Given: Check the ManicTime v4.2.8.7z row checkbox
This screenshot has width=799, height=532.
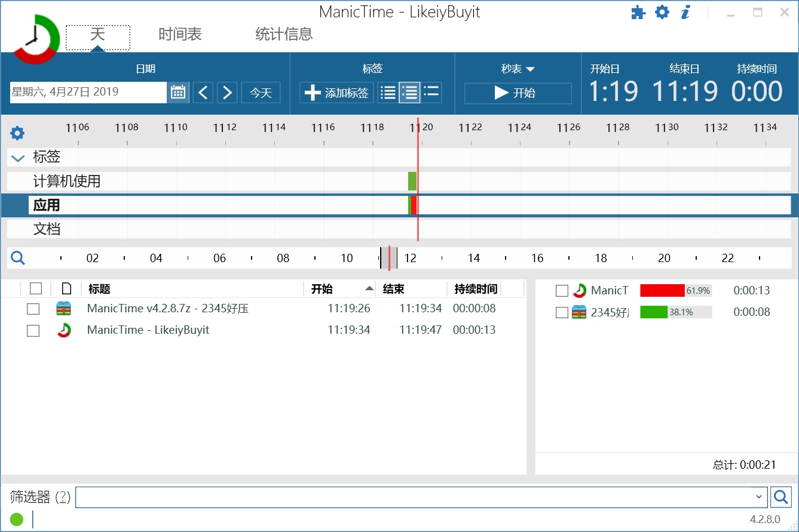Looking at the screenshot, I should coord(33,309).
